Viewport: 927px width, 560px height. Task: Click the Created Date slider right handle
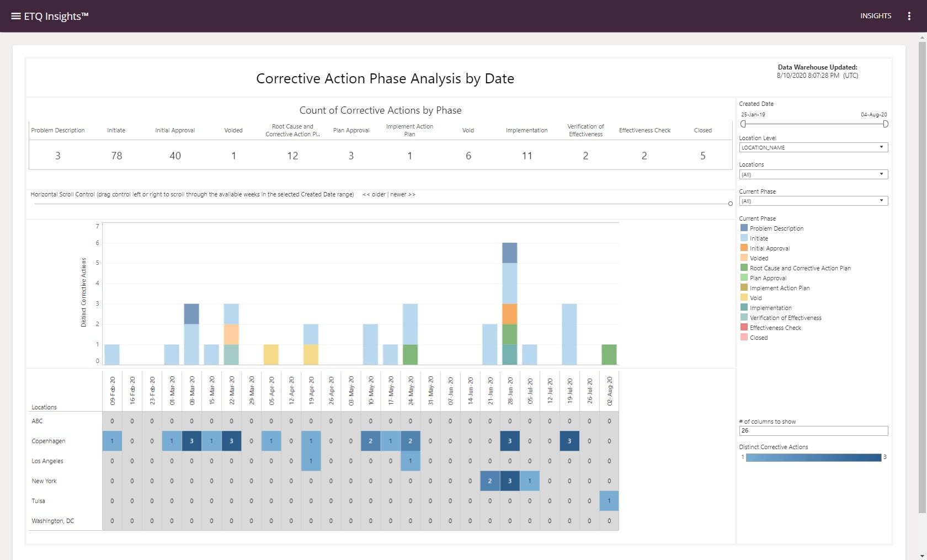pos(885,124)
